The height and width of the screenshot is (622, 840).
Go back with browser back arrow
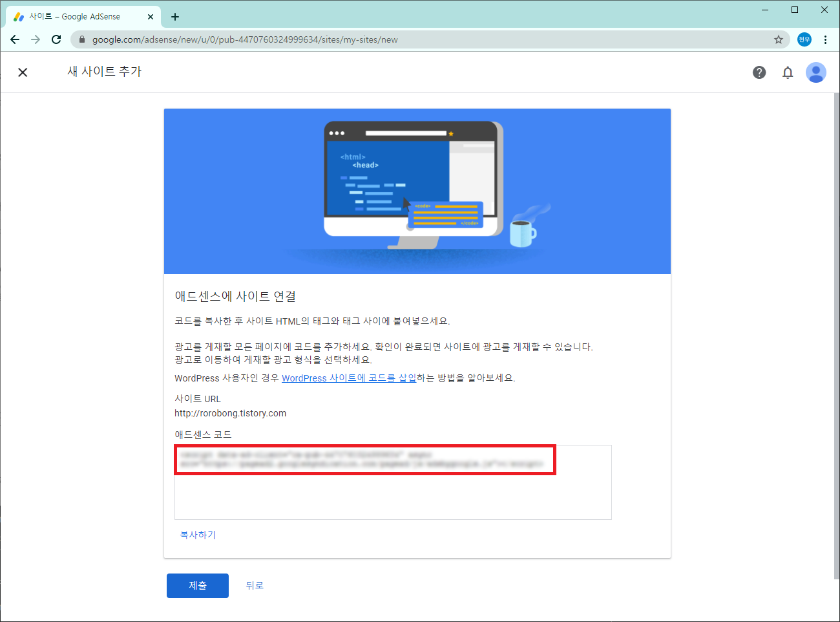15,39
